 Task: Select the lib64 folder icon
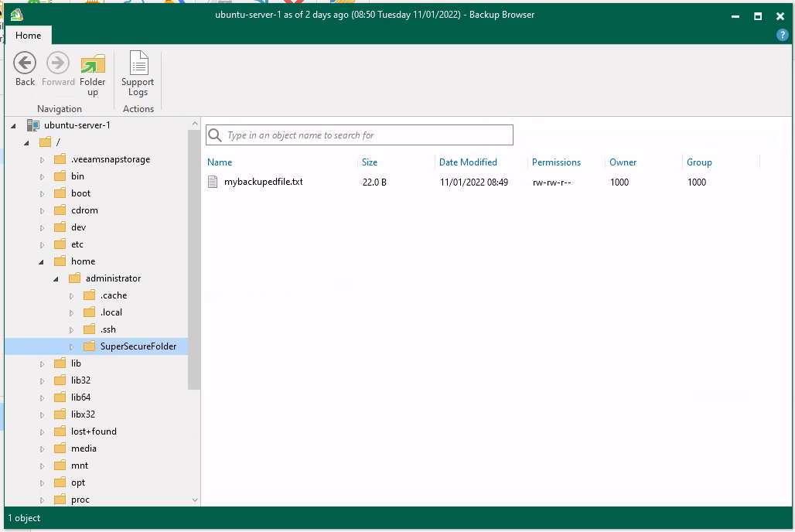60,397
